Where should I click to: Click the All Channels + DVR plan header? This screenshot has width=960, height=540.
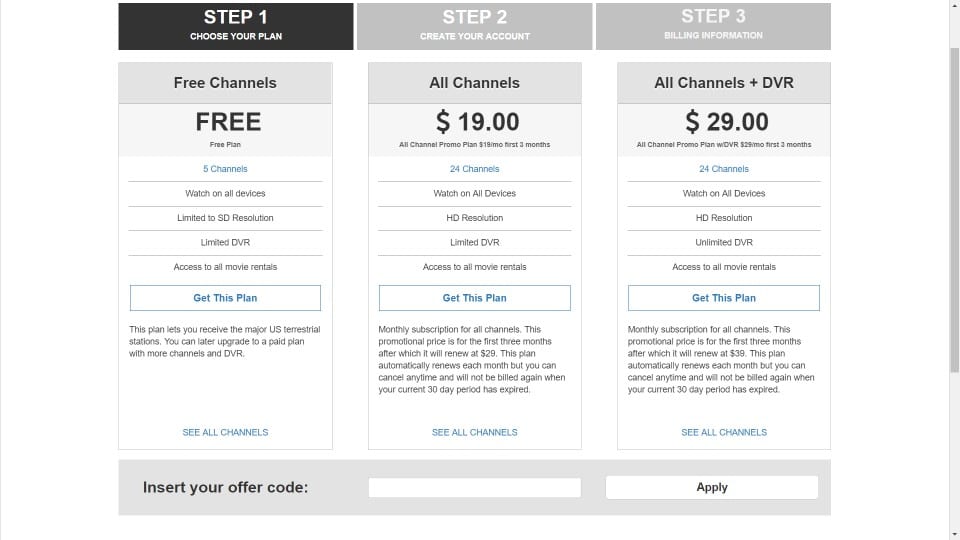pos(724,83)
